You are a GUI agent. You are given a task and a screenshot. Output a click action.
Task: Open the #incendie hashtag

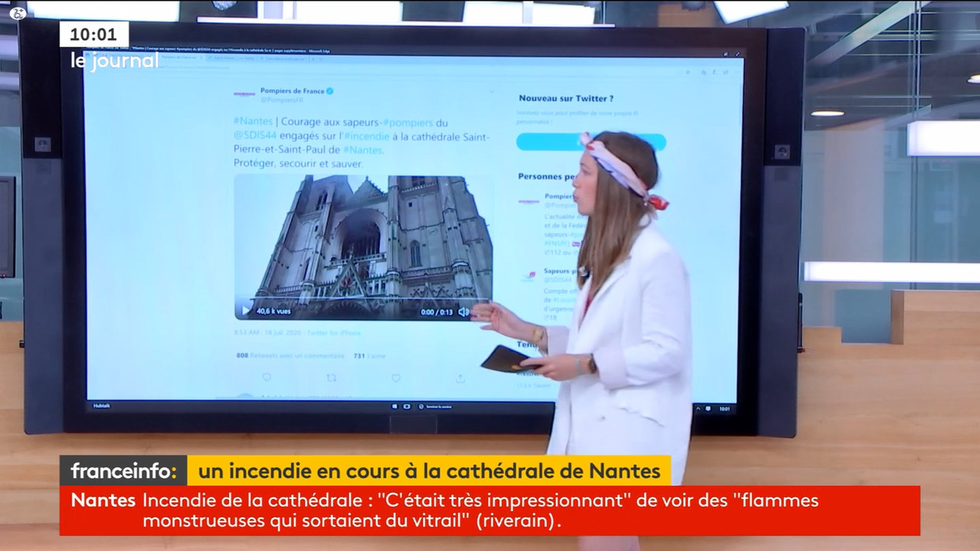(367, 136)
